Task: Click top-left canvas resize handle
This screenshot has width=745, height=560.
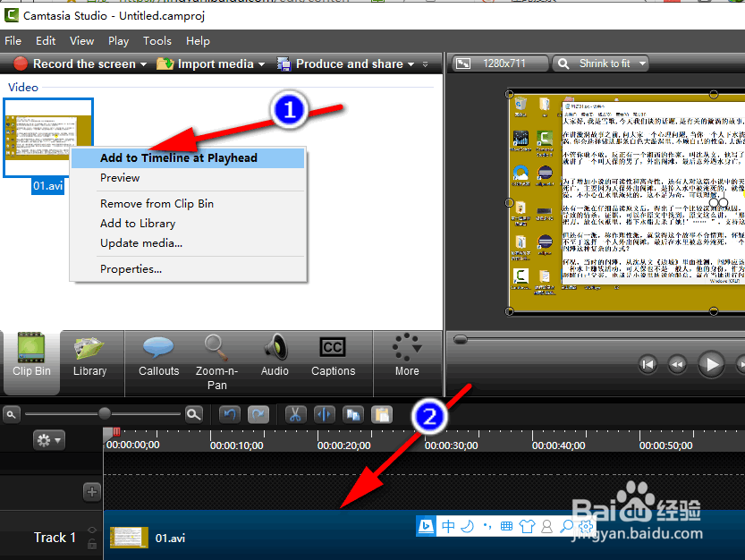Action: (x=509, y=94)
